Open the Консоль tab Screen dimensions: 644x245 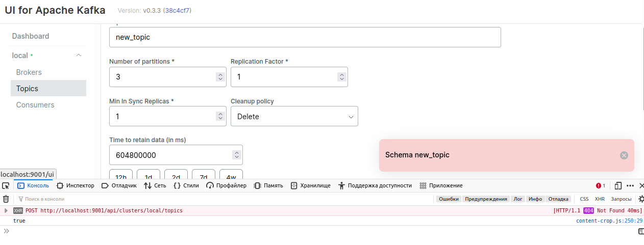(x=33, y=185)
